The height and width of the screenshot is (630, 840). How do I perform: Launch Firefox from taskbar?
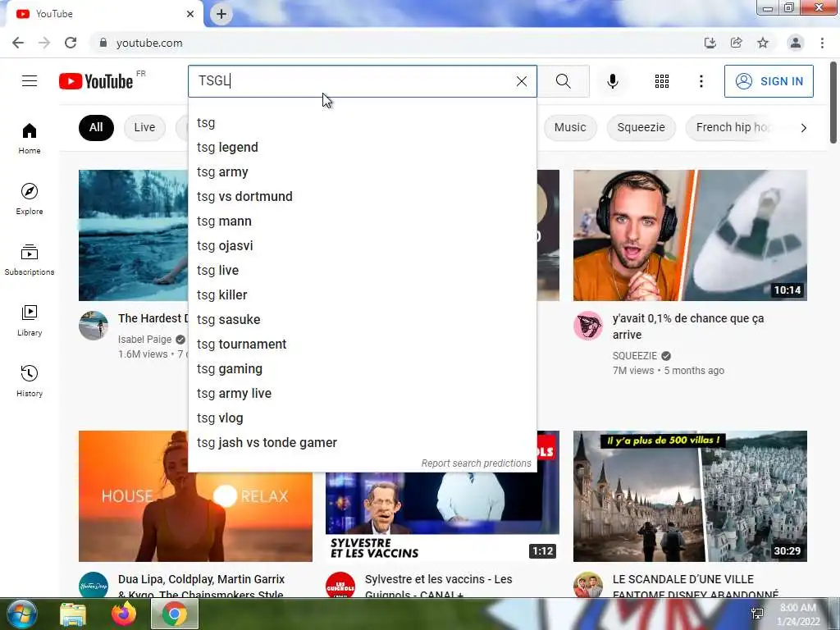coord(124,614)
